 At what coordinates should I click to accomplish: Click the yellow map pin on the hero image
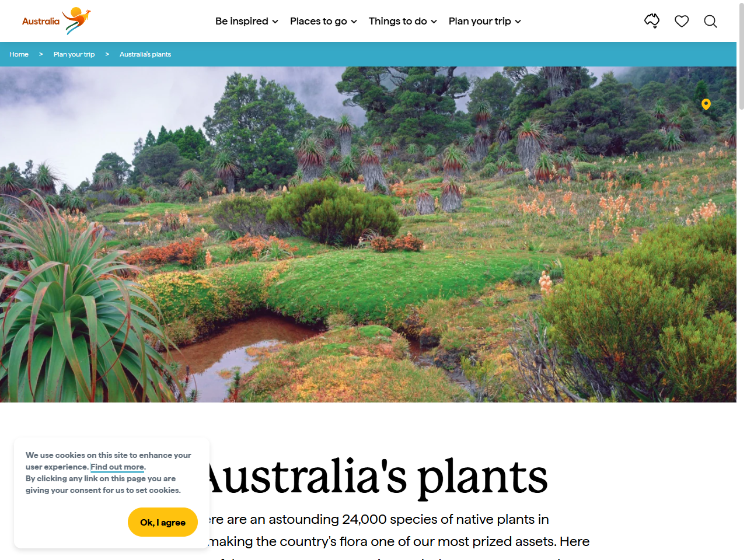click(x=706, y=104)
